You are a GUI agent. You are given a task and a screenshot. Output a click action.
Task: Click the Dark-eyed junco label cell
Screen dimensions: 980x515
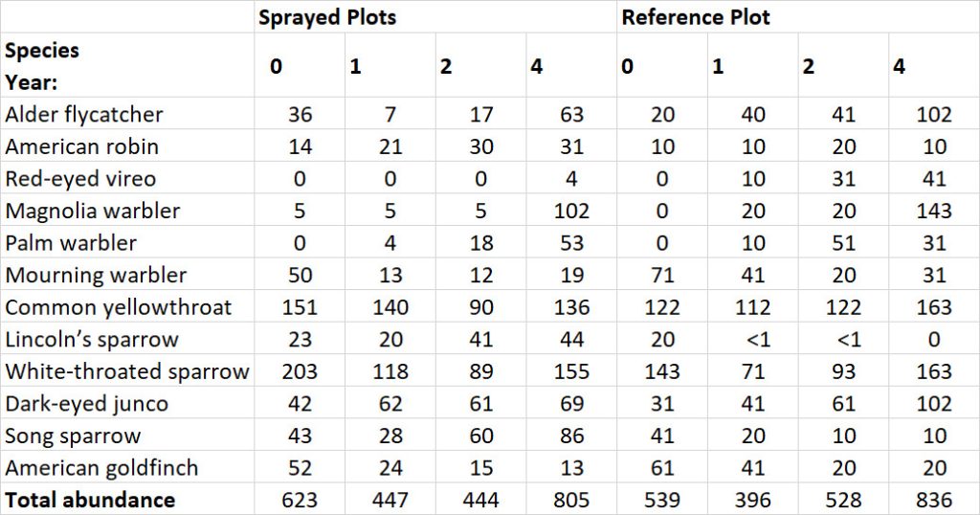127,403
